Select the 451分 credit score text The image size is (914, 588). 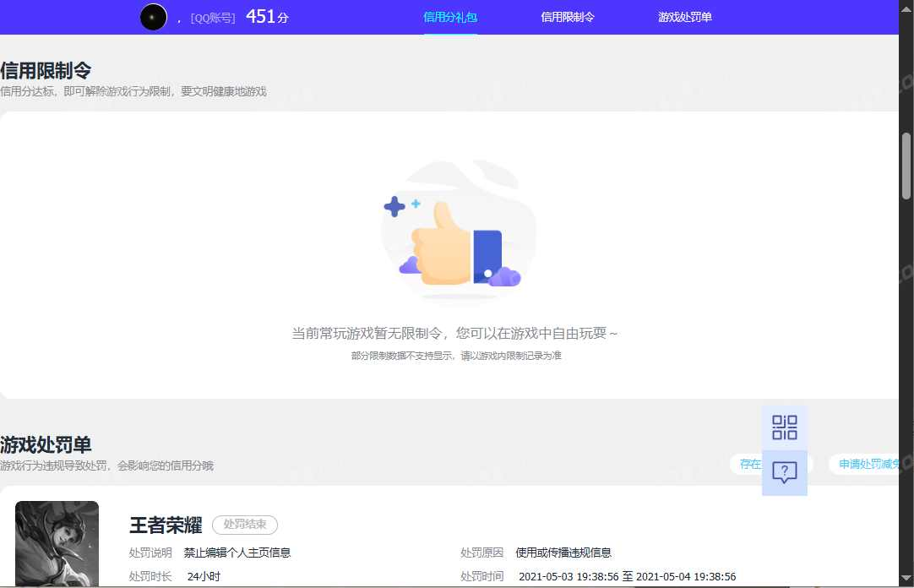click(x=267, y=17)
